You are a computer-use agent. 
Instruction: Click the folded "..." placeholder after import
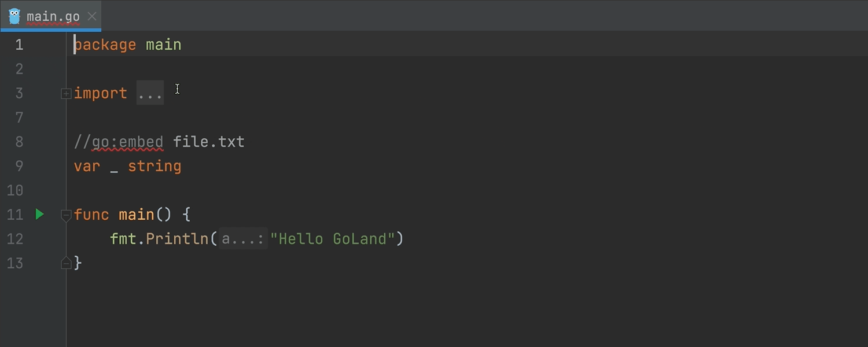tap(150, 93)
